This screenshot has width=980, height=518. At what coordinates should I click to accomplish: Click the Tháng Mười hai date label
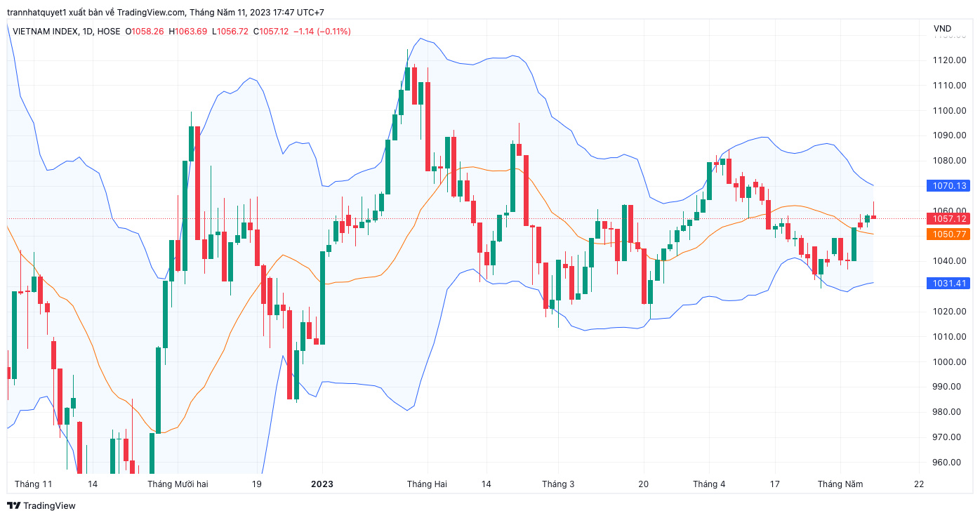point(178,484)
